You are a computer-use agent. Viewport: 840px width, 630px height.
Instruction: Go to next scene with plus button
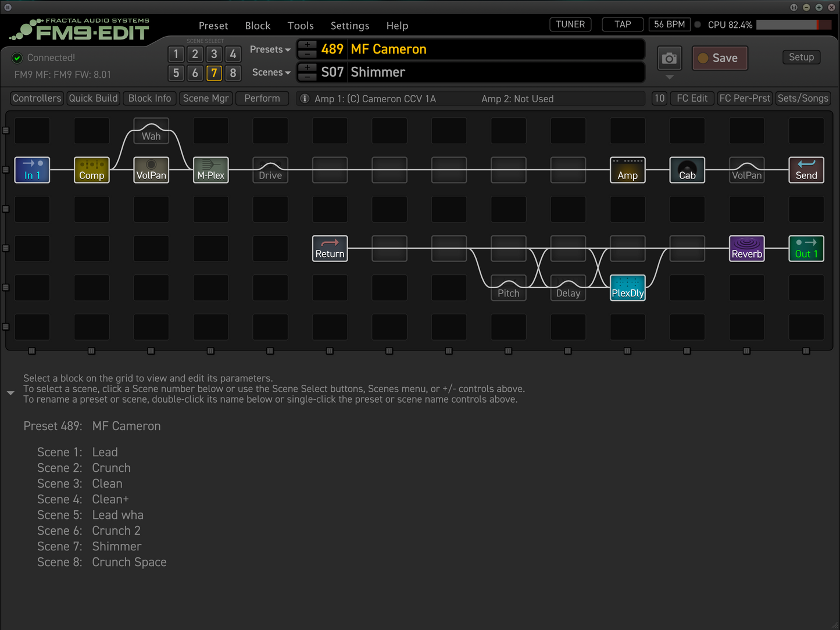308,67
